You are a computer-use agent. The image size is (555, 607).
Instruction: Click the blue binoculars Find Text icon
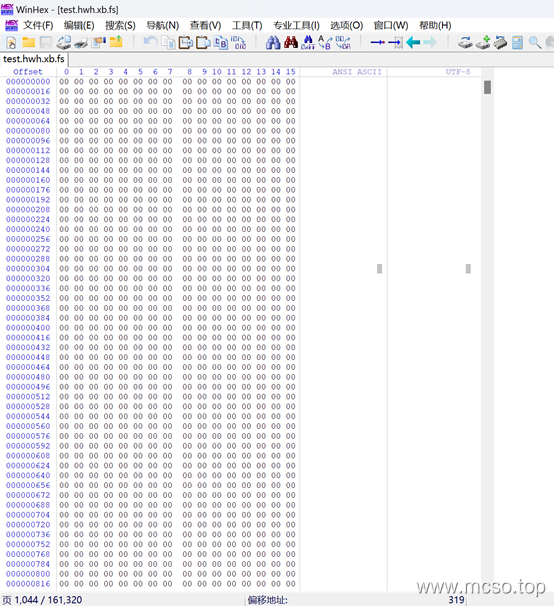[x=273, y=42]
